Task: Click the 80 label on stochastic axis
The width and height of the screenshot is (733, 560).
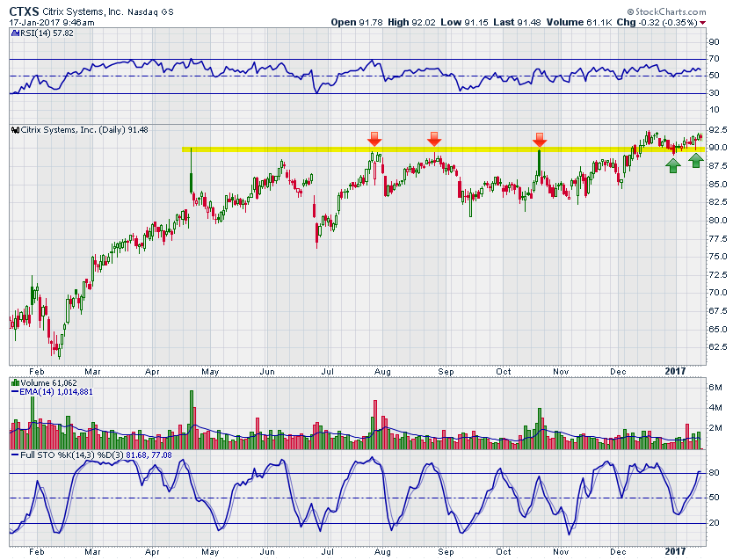Action: point(714,473)
